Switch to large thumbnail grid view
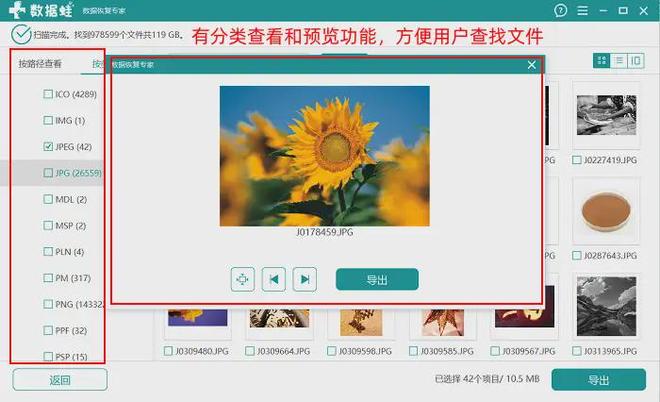660x402 pixels. [x=601, y=61]
